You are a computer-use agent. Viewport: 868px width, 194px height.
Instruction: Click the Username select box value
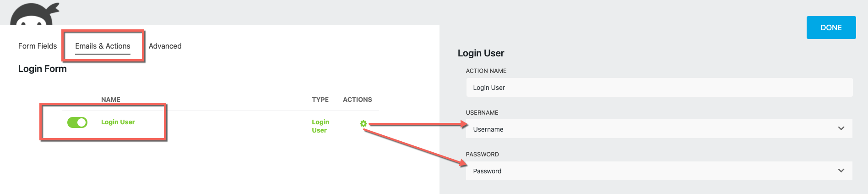tap(488, 129)
